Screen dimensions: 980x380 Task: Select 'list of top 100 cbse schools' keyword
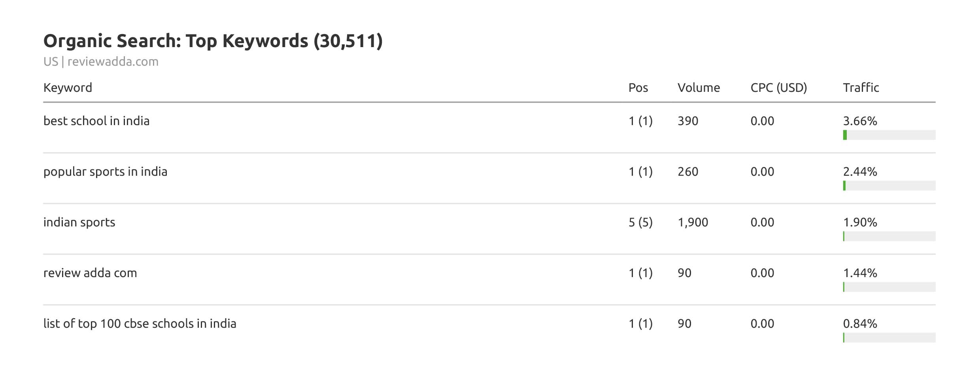(140, 323)
